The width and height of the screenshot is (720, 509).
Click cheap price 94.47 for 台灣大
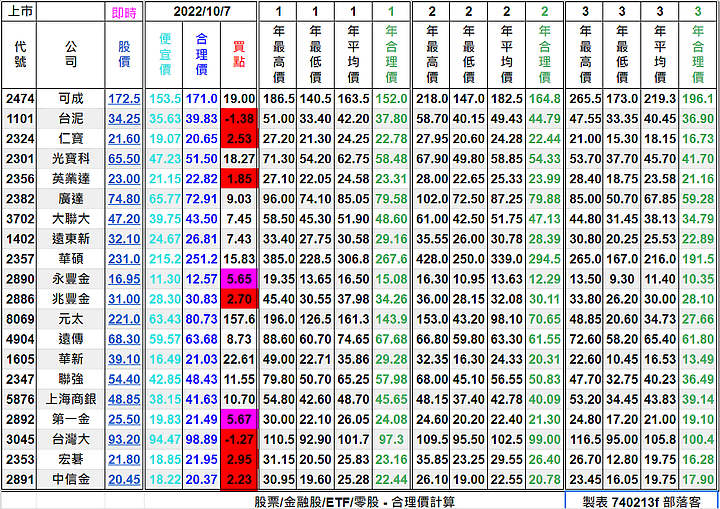(165, 440)
